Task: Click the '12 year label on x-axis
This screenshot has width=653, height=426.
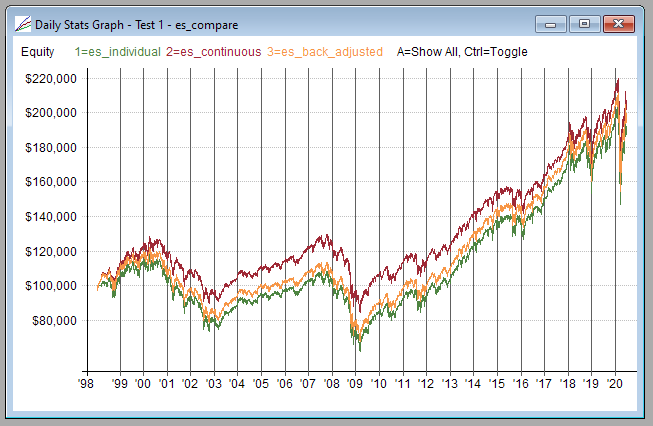Action: coord(427,383)
